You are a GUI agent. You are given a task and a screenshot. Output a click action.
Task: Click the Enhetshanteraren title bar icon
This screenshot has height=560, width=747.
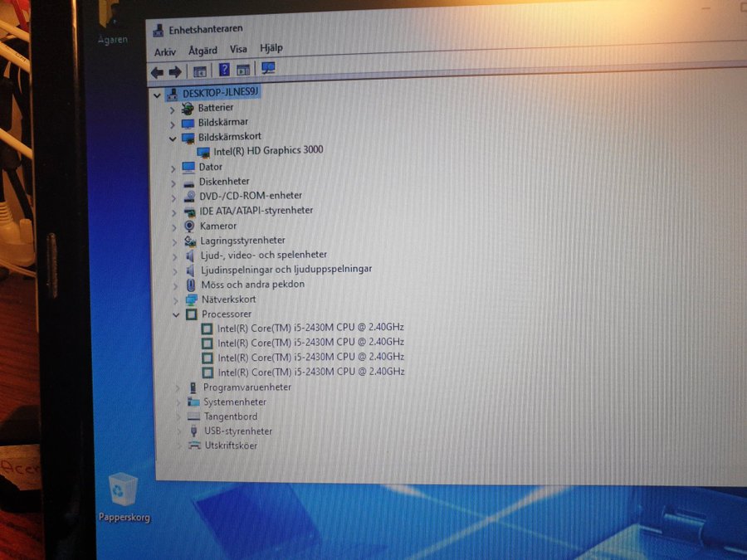click(x=158, y=31)
